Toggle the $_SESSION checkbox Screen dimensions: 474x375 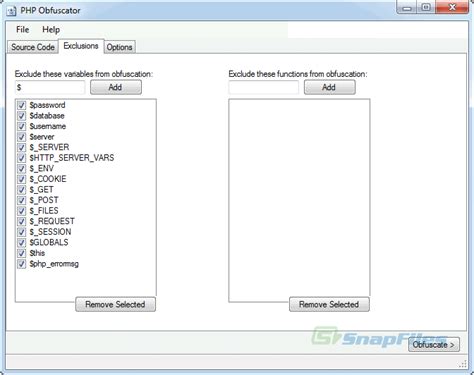tap(22, 232)
